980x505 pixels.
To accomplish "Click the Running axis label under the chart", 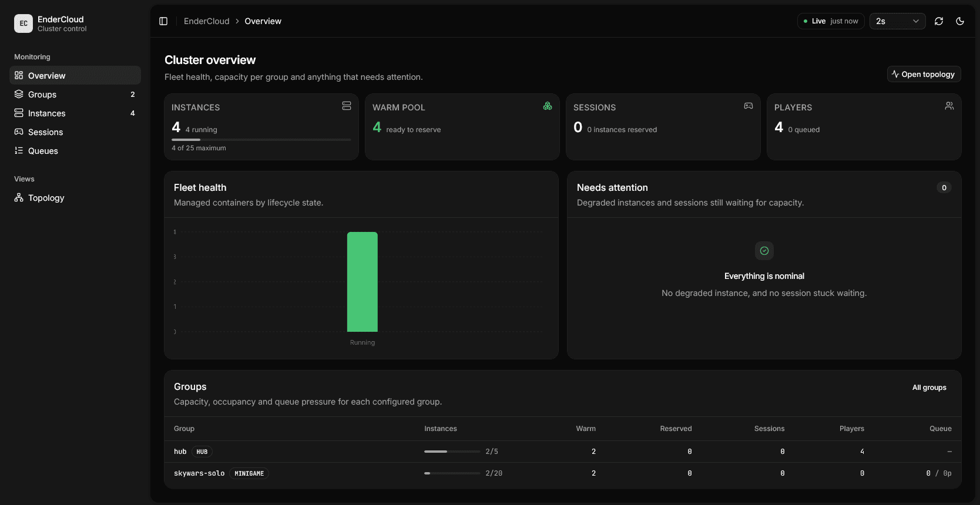I will [x=363, y=342].
